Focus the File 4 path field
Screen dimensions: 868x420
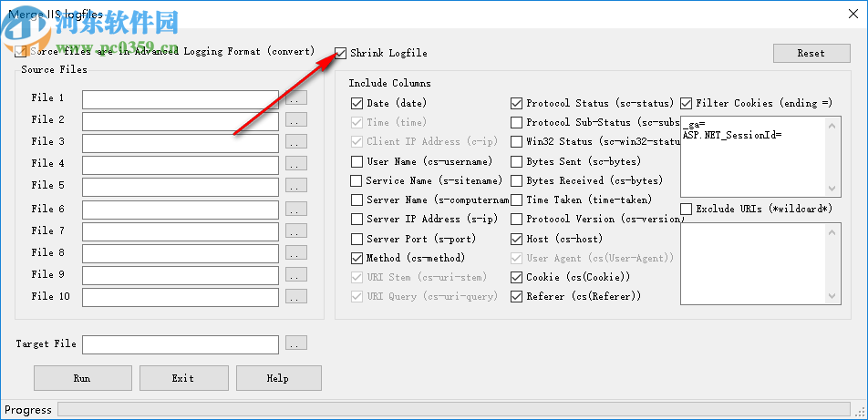pyautogui.click(x=181, y=165)
